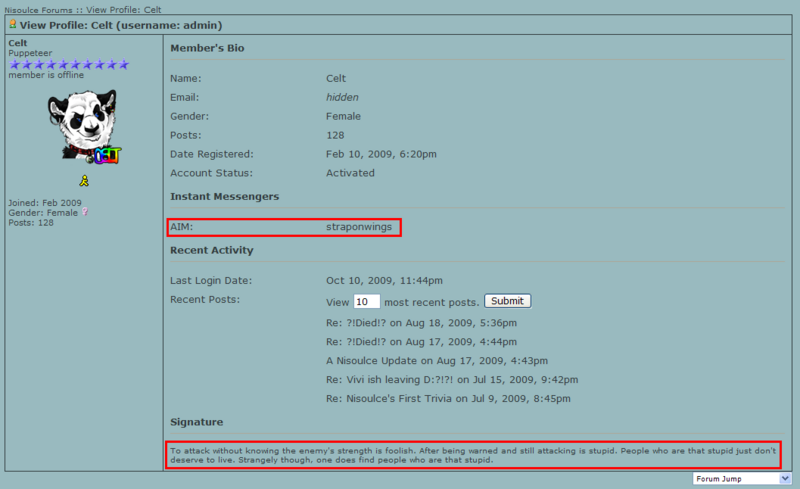Click the recent posts count input field
The image size is (800, 489).
click(x=366, y=301)
